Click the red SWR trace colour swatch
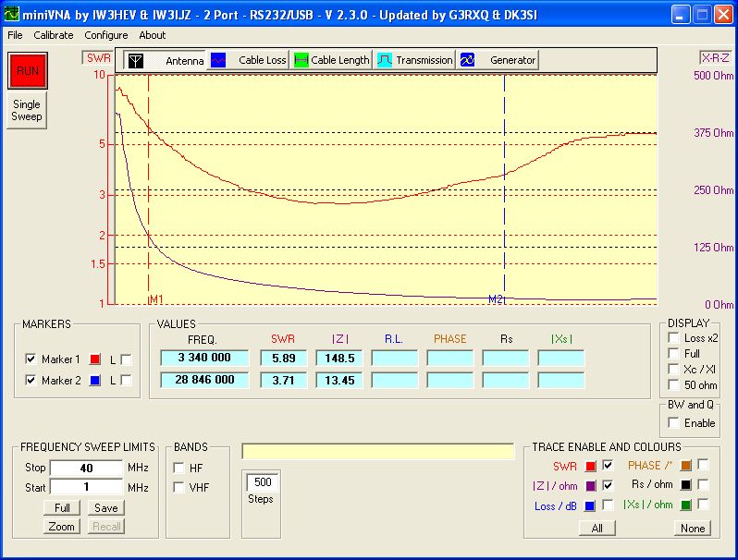The width and height of the screenshot is (738, 560). point(590,466)
